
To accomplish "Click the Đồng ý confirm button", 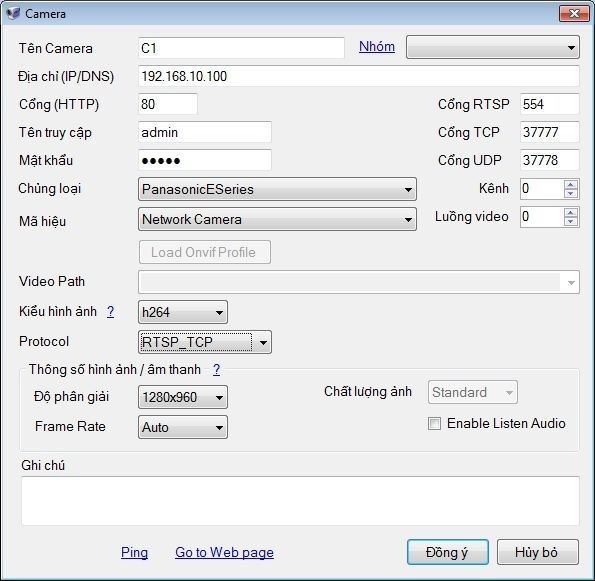I will point(448,552).
